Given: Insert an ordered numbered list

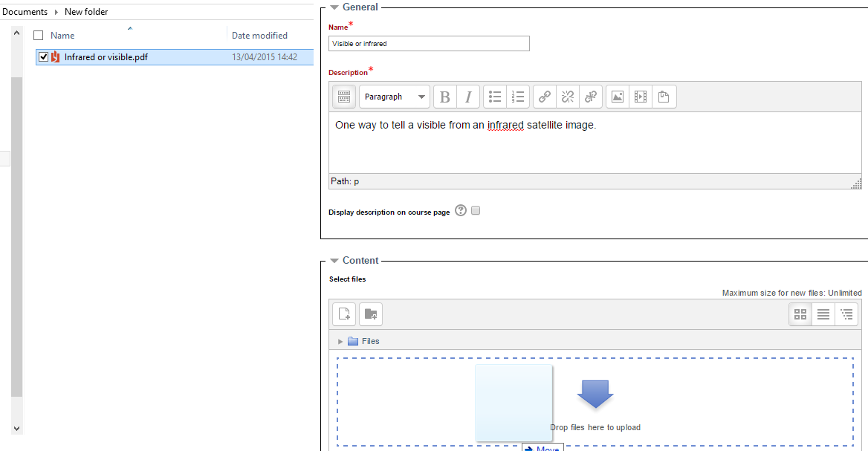Looking at the screenshot, I should (518, 97).
